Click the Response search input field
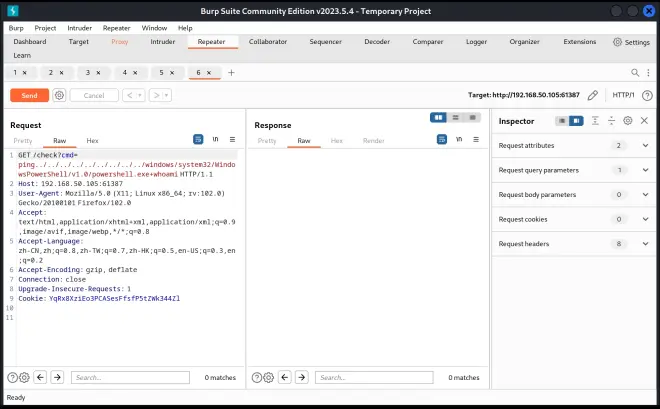This screenshot has width=660, height=409. (x=374, y=377)
